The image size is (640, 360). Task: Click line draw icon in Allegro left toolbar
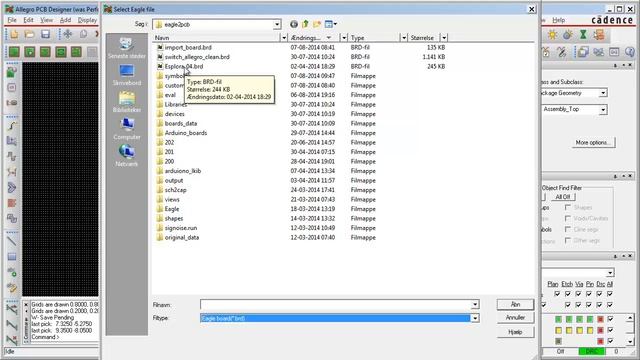point(12,241)
